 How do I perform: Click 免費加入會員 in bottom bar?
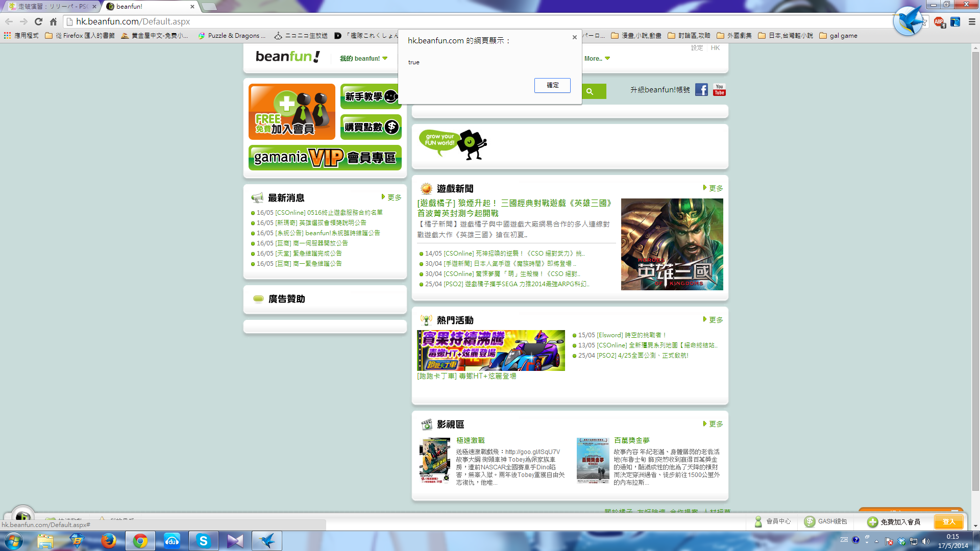click(x=894, y=522)
